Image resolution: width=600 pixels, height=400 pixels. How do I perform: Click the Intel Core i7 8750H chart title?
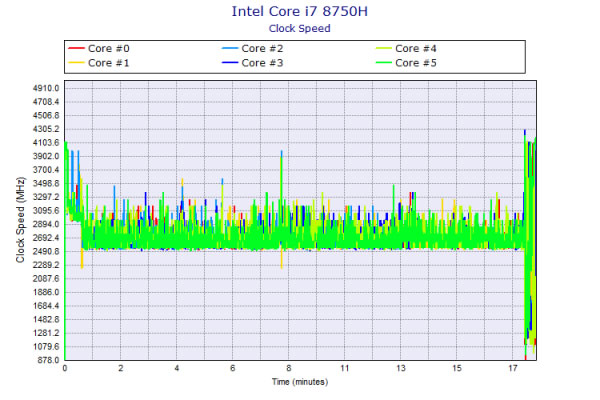coord(300,11)
